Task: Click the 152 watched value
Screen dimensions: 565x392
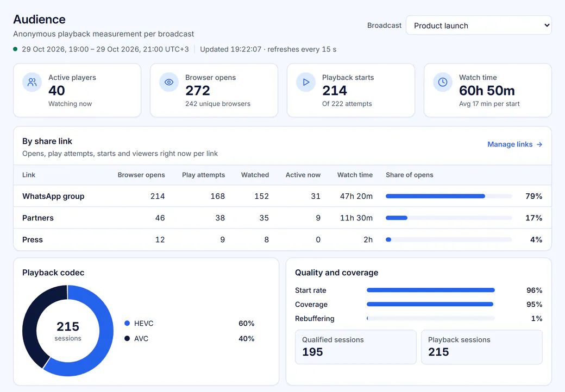Action: tap(262, 196)
